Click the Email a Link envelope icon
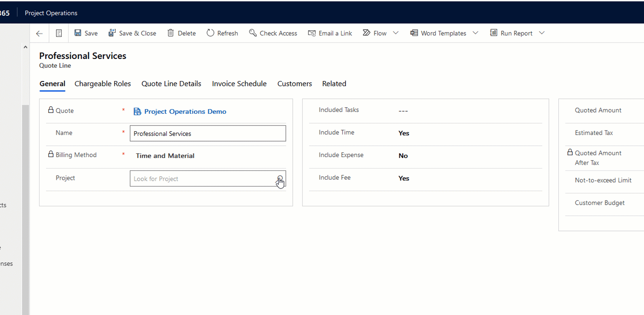This screenshot has width=644, height=315. [x=312, y=33]
